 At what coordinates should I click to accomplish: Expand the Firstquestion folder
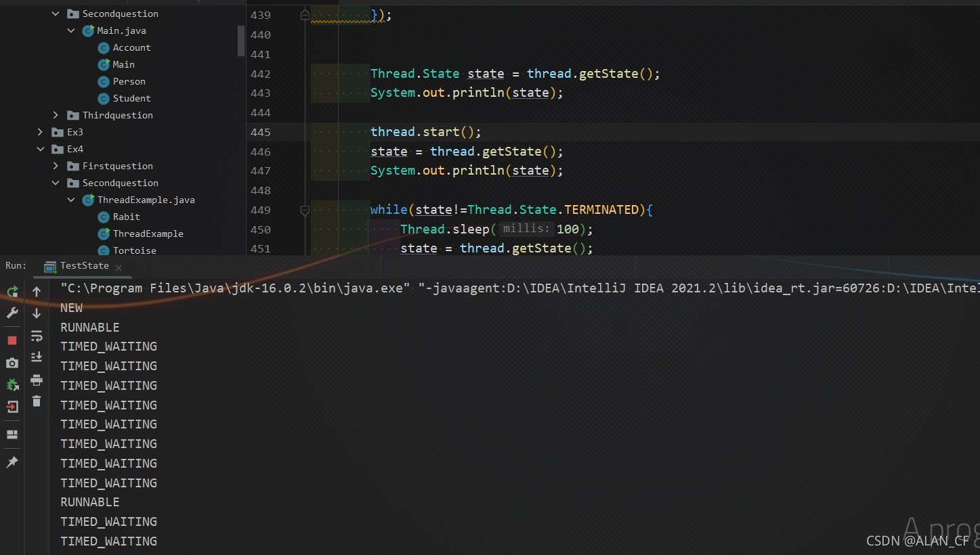tap(56, 166)
